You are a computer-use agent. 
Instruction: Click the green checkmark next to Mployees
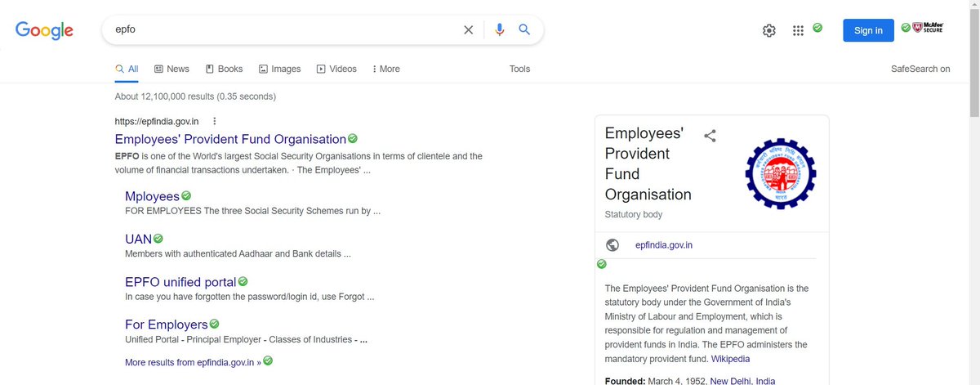point(186,195)
